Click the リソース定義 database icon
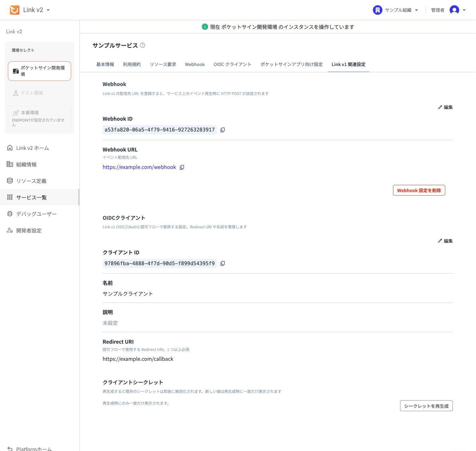 10,181
